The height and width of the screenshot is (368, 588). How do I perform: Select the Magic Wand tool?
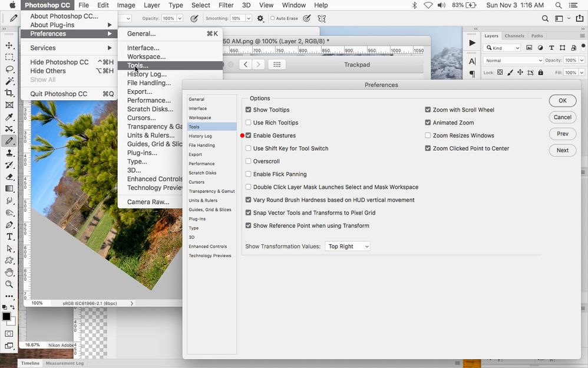pos(9,81)
